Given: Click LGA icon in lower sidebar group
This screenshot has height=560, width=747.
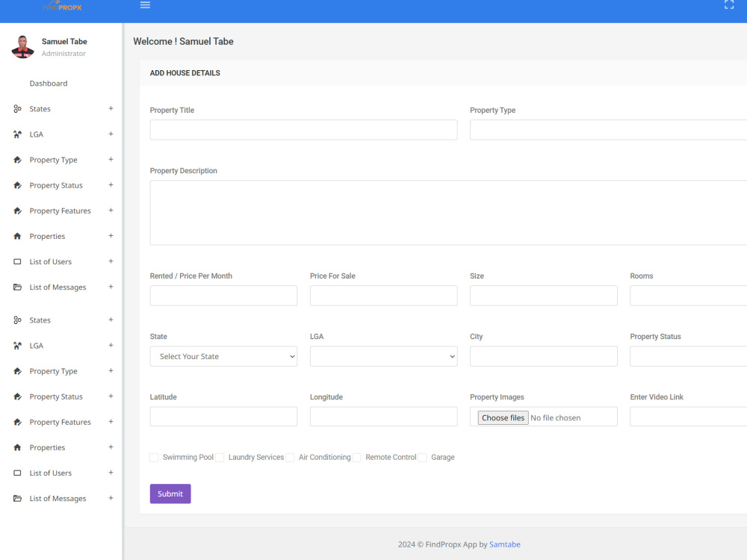Looking at the screenshot, I should 18,346.
